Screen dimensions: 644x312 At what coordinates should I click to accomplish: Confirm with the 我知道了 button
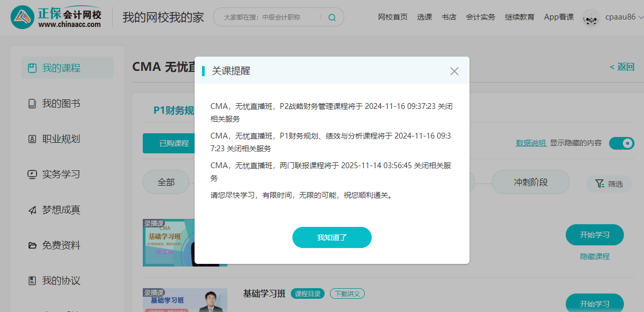332,237
